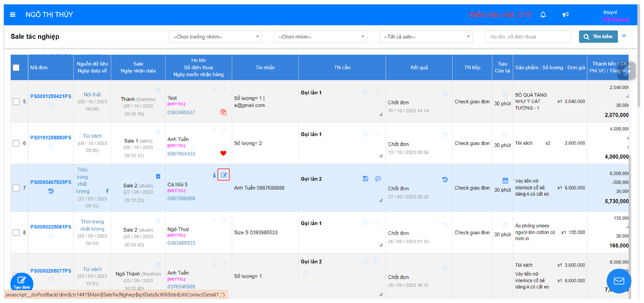644x303 pixels.
Task: Click the history icon under order PS0090407826PS
Action: 51,191
